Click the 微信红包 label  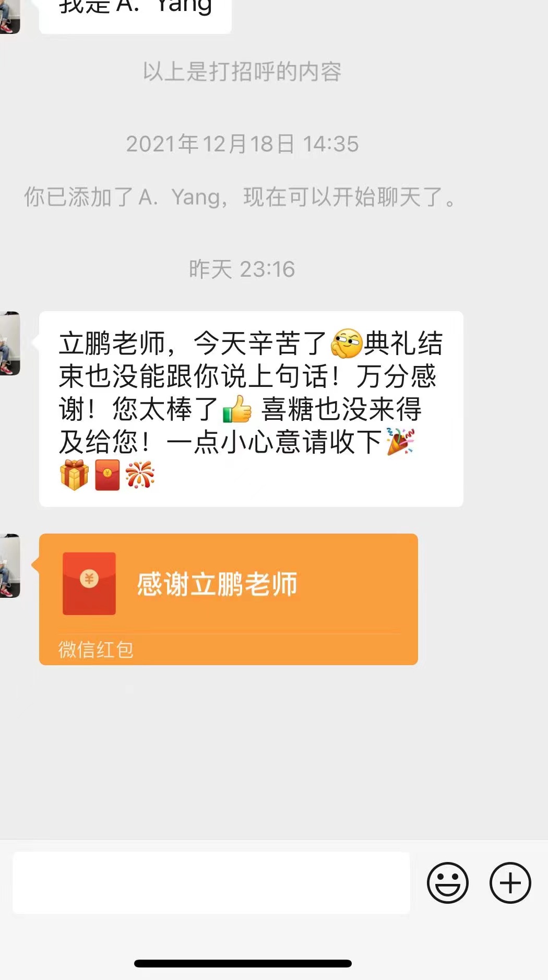pos(96,650)
